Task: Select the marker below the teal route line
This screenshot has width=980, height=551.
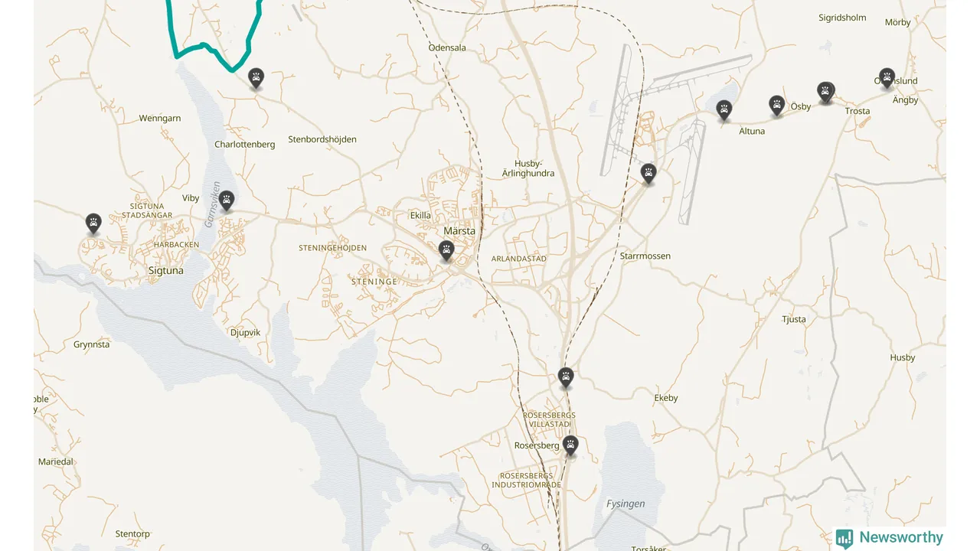Action: [x=256, y=78]
